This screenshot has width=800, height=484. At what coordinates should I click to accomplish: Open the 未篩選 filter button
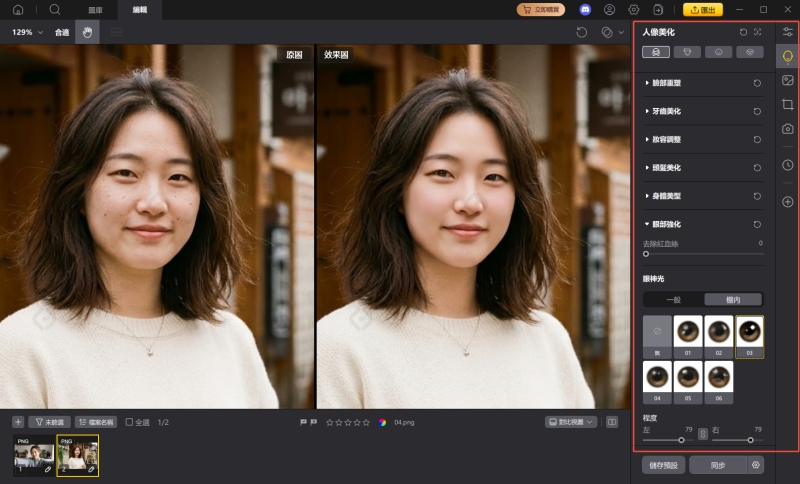pyautogui.click(x=49, y=422)
